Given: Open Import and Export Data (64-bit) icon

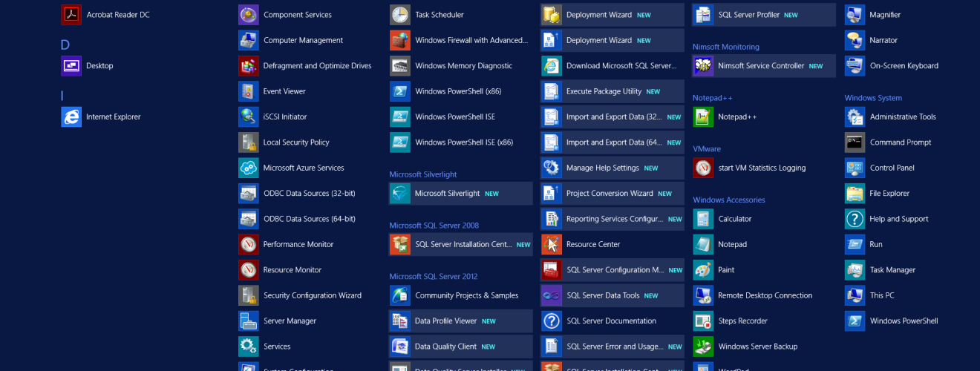Looking at the screenshot, I should 552,142.
